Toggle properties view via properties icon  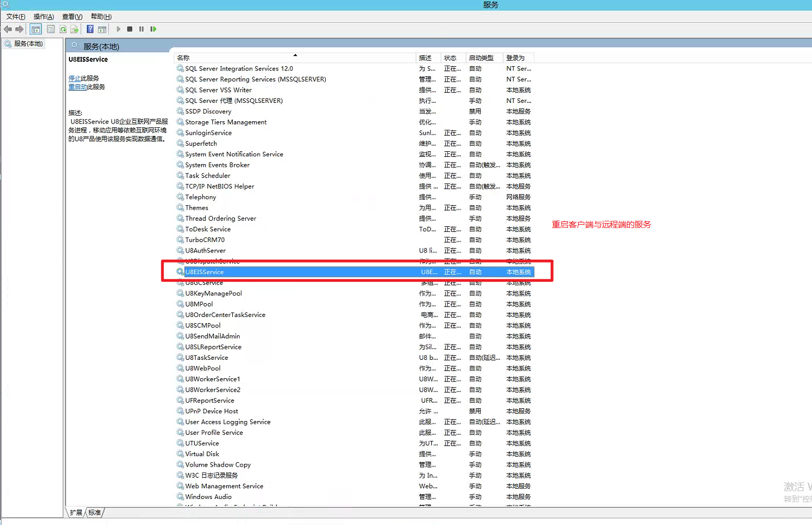tap(51, 29)
